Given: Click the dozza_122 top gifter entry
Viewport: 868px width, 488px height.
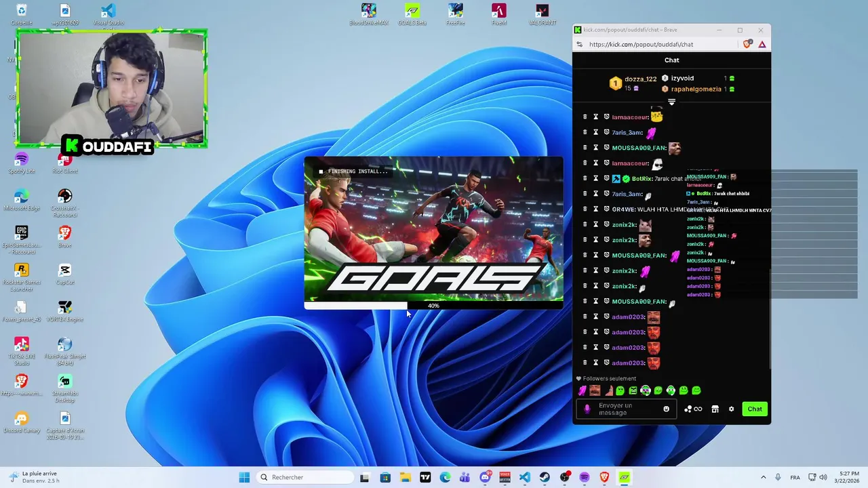Looking at the screenshot, I should pos(633,83).
